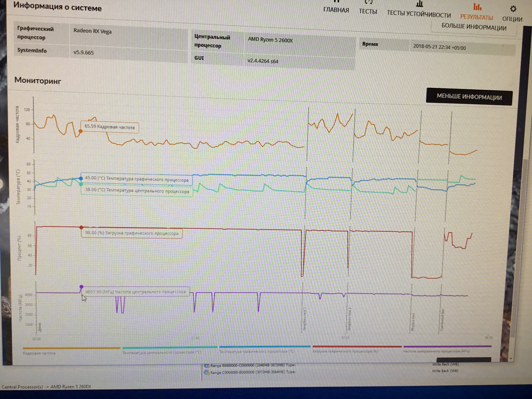The image size is (532, 399).
Task: Click the scrollbar down arrow
Action: tap(511, 359)
